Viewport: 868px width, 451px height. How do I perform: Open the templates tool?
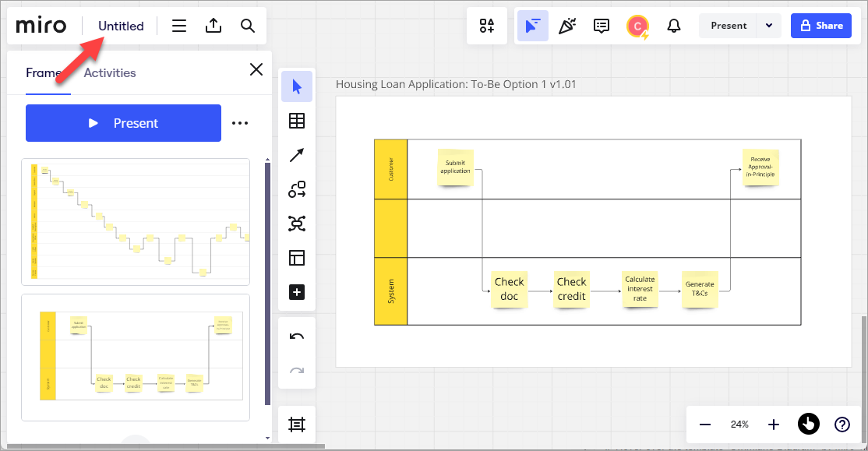tap(297, 258)
